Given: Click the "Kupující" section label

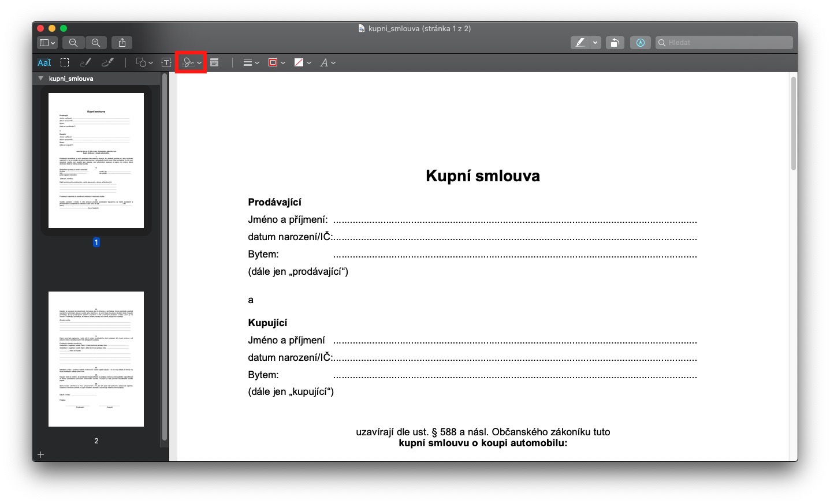Looking at the screenshot, I should [x=267, y=323].
